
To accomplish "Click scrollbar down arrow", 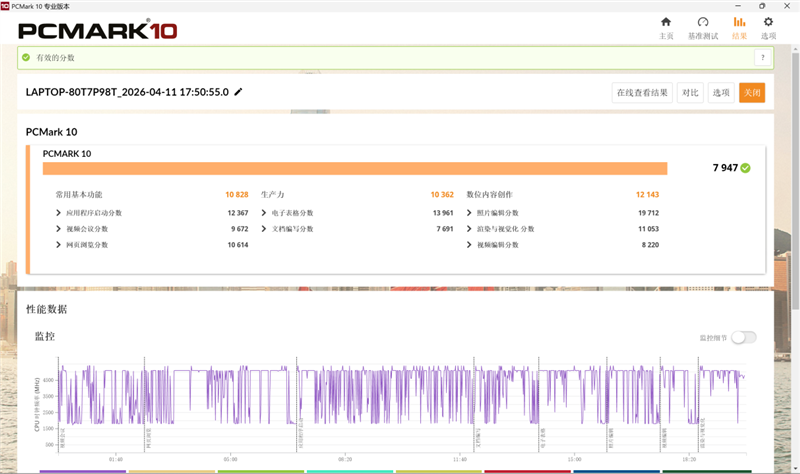I will point(795,468).
